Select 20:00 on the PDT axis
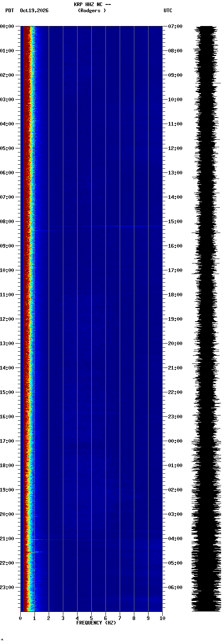 click(7, 514)
